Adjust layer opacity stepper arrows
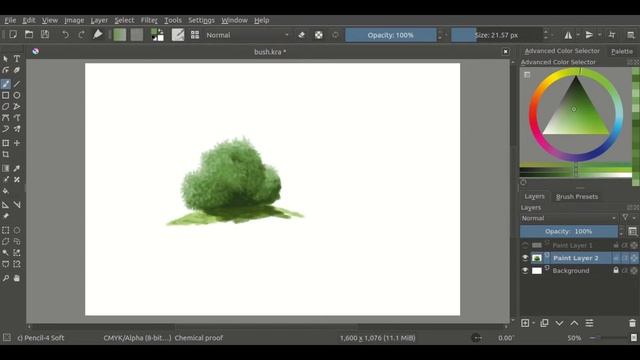The width and height of the screenshot is (640, 360). click(x=621, y=231)
